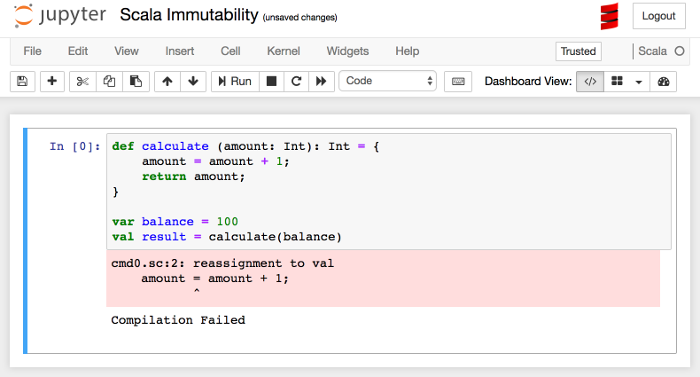Paste cells below icon
This screenshot has height=377, width=700.
point(136,81)
